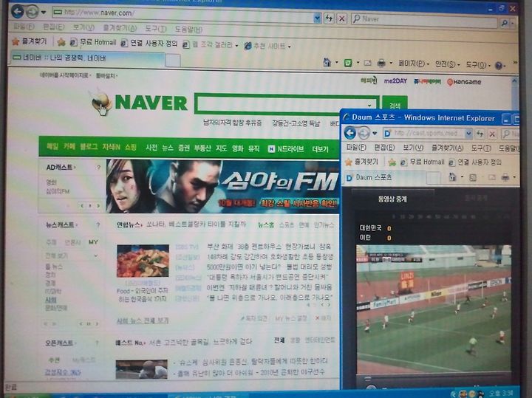Click me2DAY link on Naver page
Screen dimensions: 532x398
coord(395,81)
